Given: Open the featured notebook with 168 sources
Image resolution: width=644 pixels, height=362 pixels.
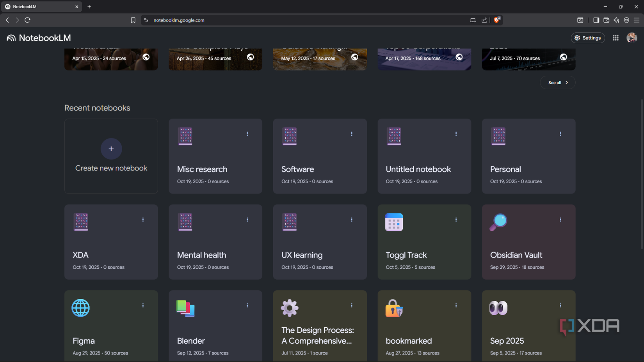Looking at the screenshot, I should point(424,59).
